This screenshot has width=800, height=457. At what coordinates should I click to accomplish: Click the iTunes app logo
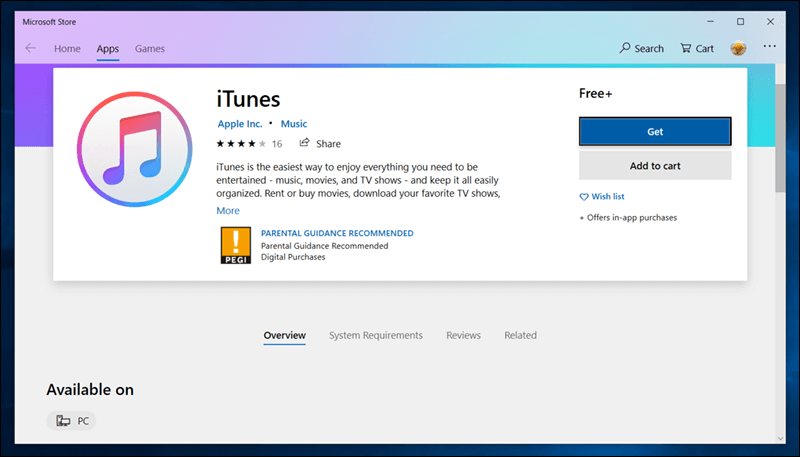[x=135, y=149]
